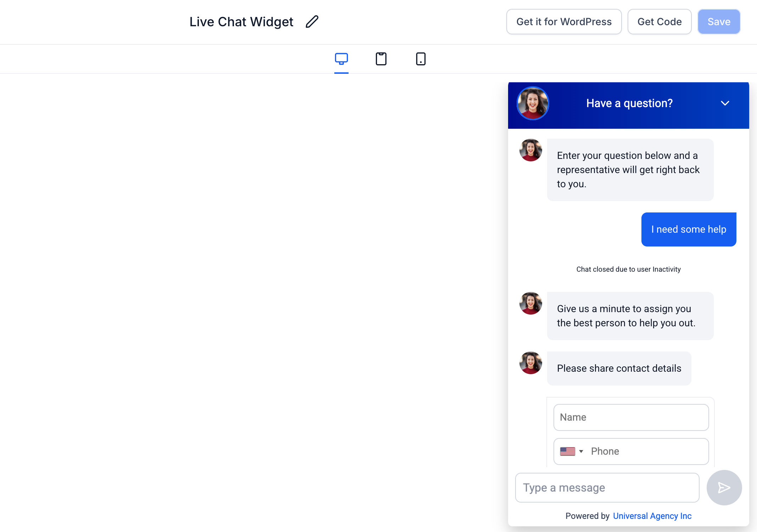
Task: Click the 'Type a message' field
Action: [607, 488]
